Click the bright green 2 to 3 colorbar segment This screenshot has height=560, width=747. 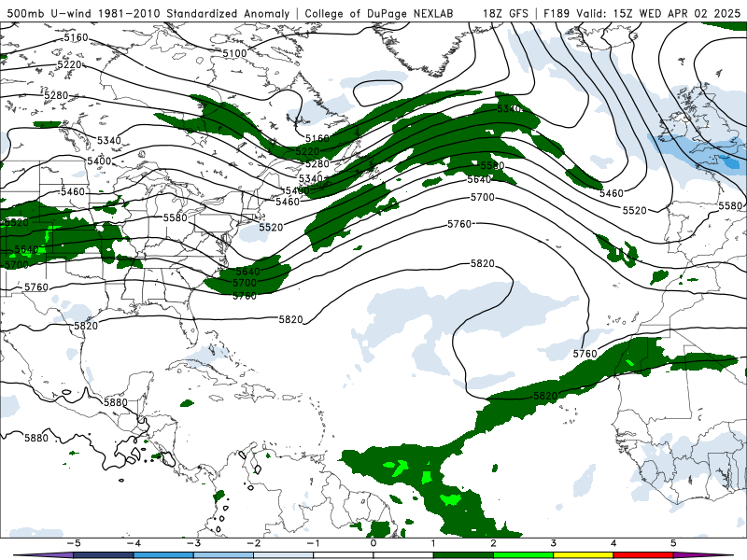[x=523, y=555]
